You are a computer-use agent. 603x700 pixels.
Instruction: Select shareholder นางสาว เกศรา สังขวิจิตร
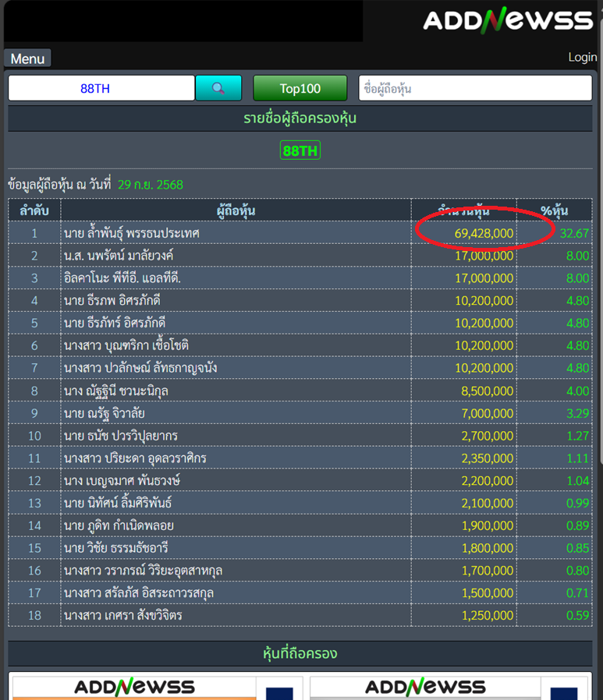click(x=123, y=616)
